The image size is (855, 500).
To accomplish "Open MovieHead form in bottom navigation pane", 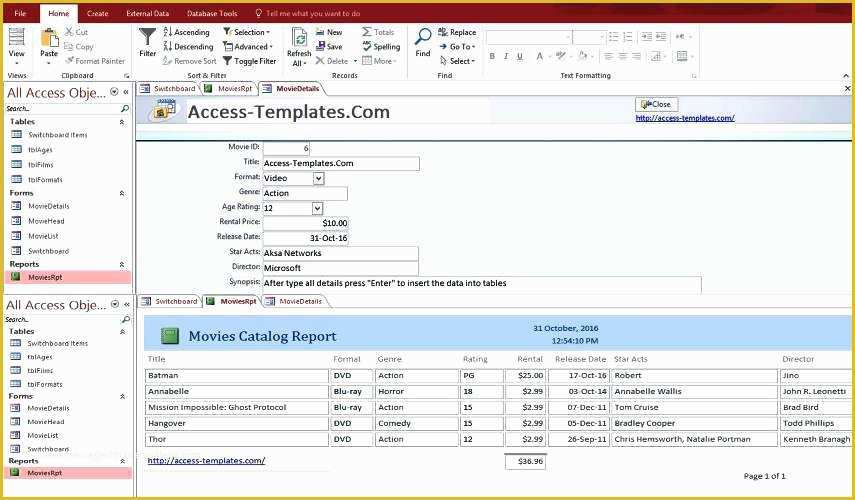I will coord(46,421).
